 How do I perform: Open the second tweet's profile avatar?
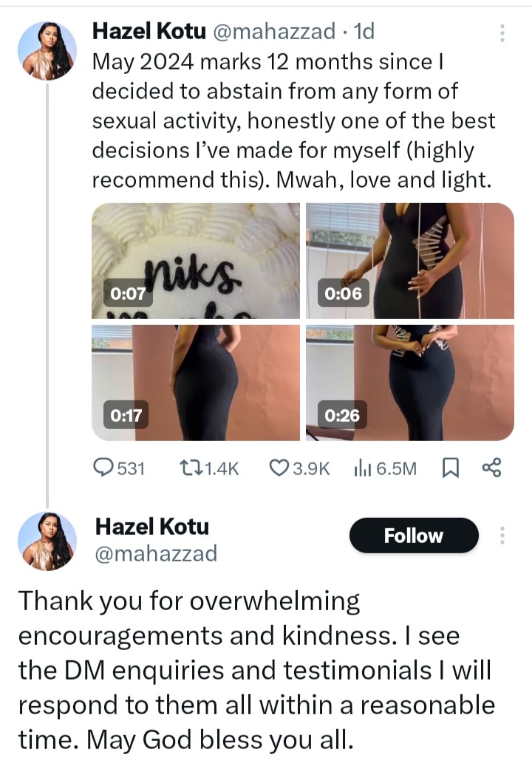coord(47,541)
